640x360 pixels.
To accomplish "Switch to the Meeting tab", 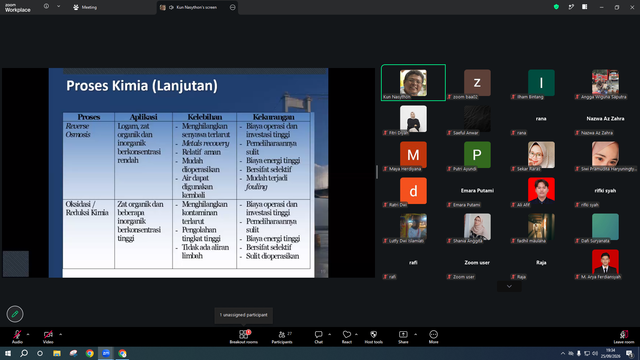I will (x=85, y=7).
